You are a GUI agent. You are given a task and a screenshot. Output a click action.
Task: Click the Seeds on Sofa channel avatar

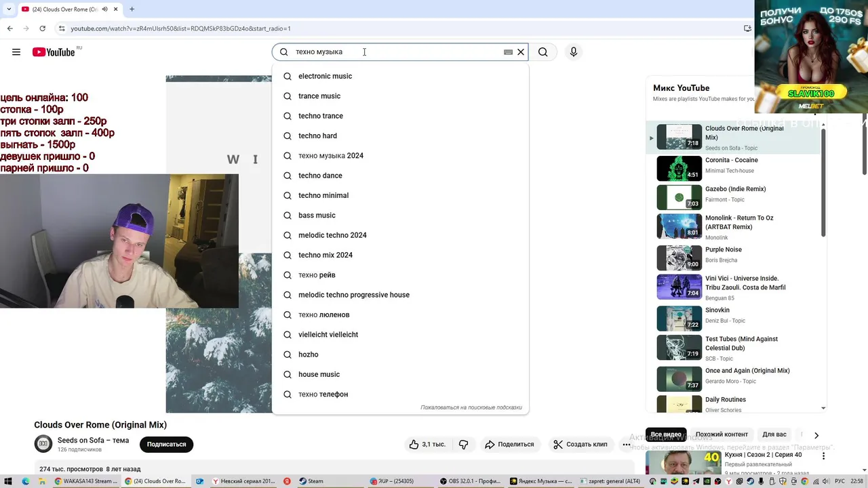pos(43,444)
